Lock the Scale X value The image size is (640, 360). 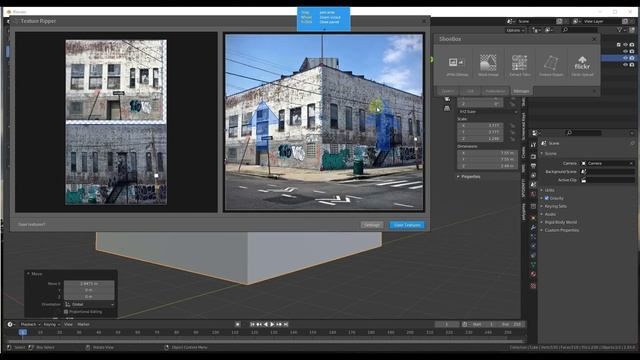coord(512,126)
